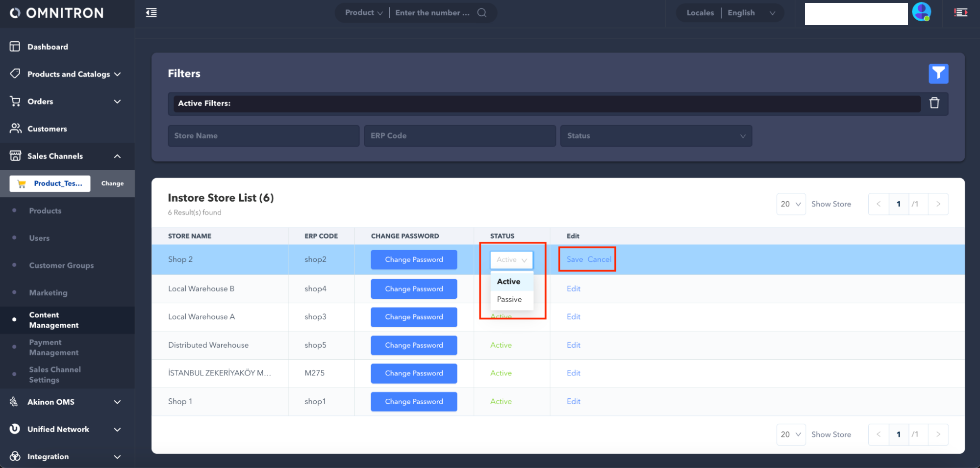980x468 pixels.
Task: Click the search magnifier icon in top bar
Action: pos(482,13)
